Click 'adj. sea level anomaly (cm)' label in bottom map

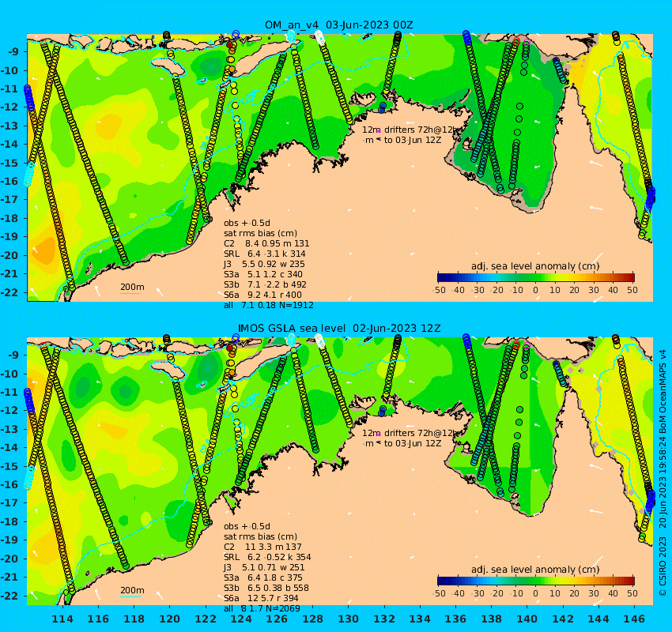point(535,570)
